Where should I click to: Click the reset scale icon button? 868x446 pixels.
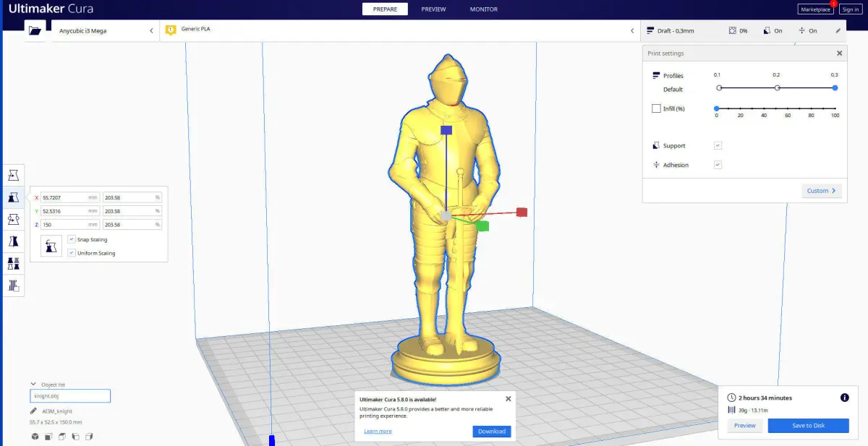51,245
